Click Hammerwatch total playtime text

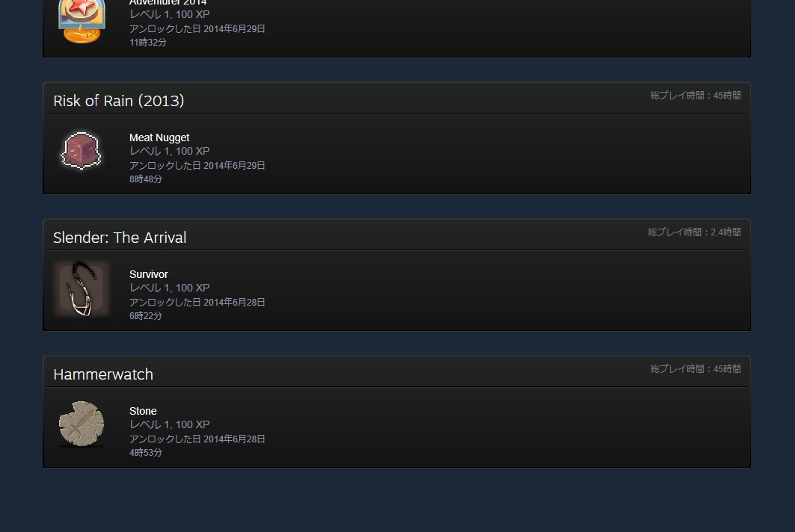696,369
